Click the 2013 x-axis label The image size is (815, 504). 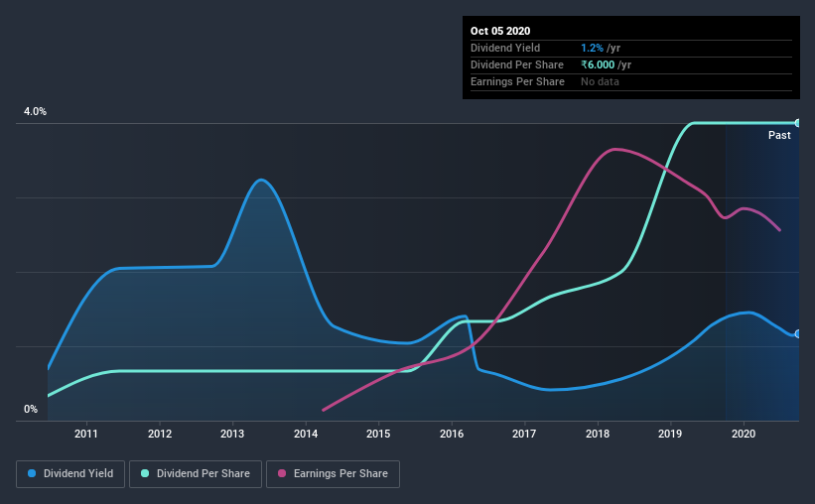[232, 434]
